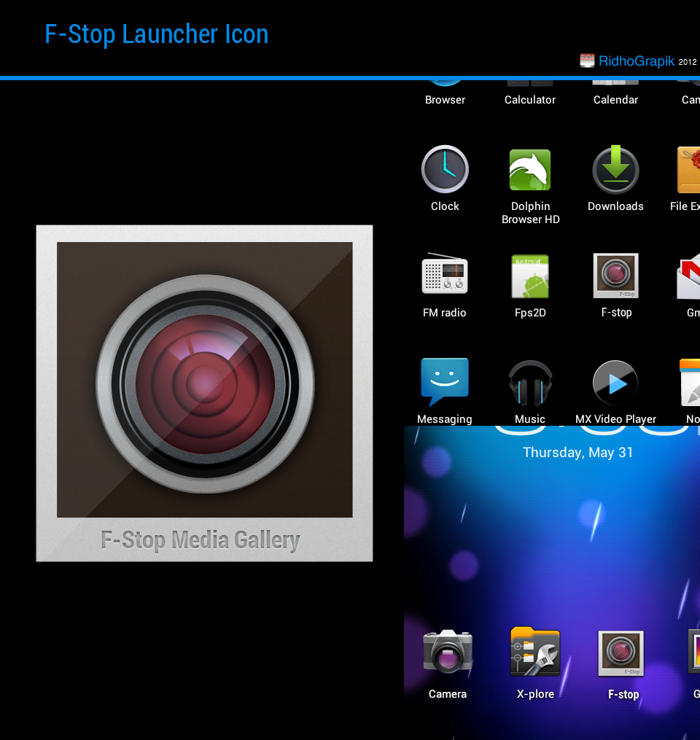700x740 pixels.
Task: Launch the Music headphones icon
Action: [530, 383]
